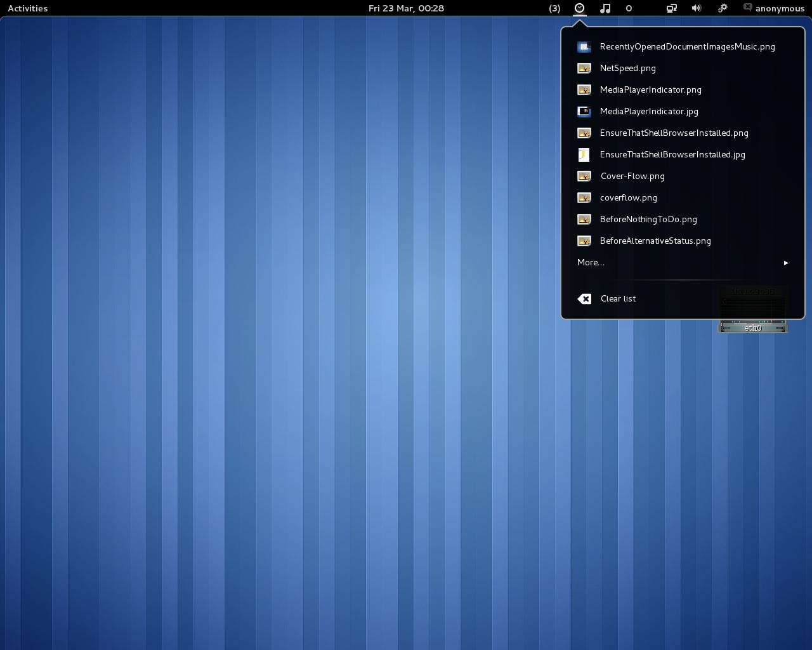This screenshot has height=650, width=812.
Task: Click the icon beside EnsureThatShellBrowserInstalled.jpg
Action: point(584,155)
